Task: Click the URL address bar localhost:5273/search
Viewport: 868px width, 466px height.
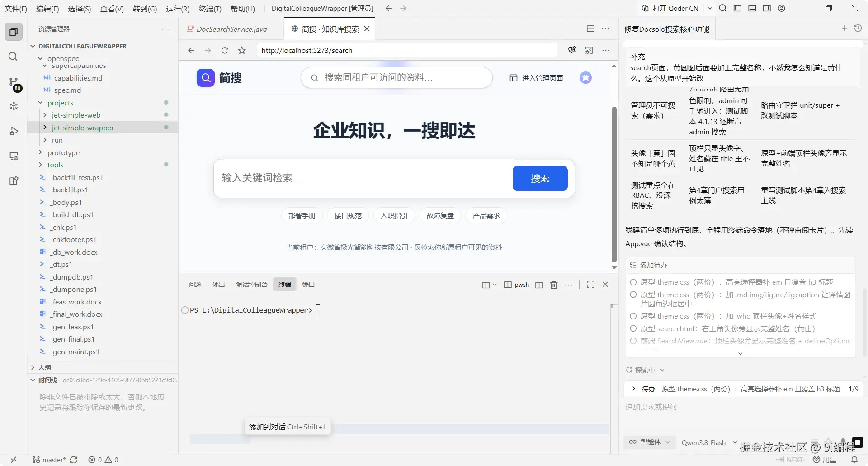Action: pyautogui.click(x=407, y=50)
